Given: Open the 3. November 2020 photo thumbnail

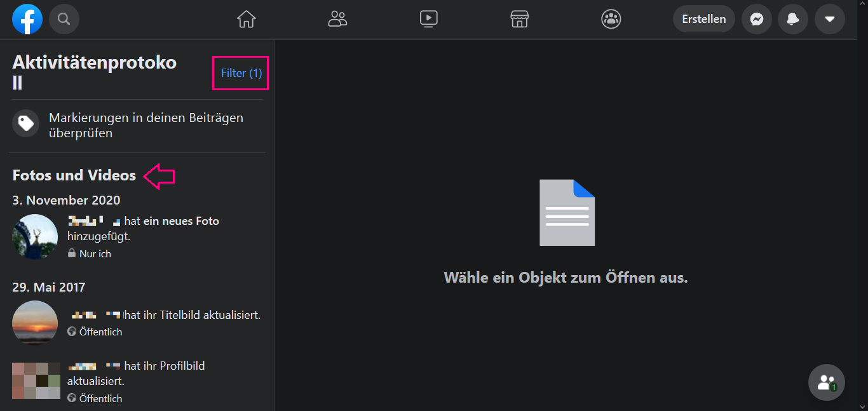Looking at the screenshot, I should (35, 236).
